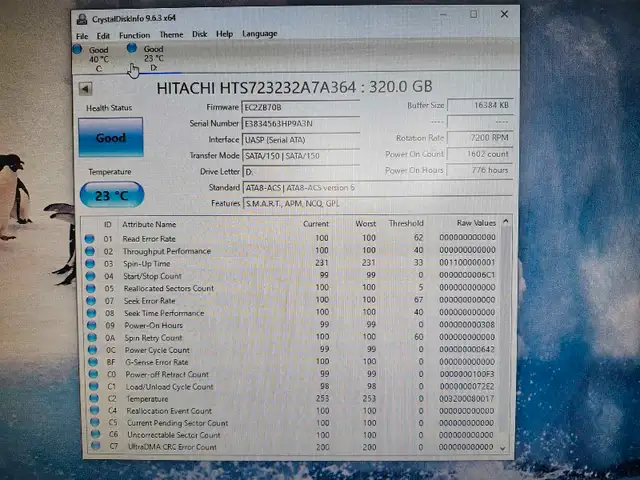Select the Reallocated Sectors Count attribute name
Image resolution: width=640 pixels, height=480 pixels.
pyautogui.click(x=169, y=289)
